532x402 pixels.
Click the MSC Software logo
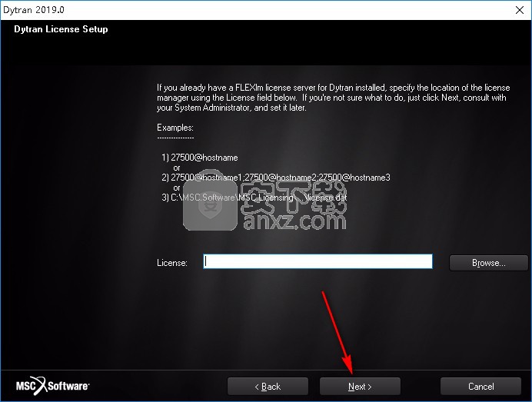(x=52, y=386)
